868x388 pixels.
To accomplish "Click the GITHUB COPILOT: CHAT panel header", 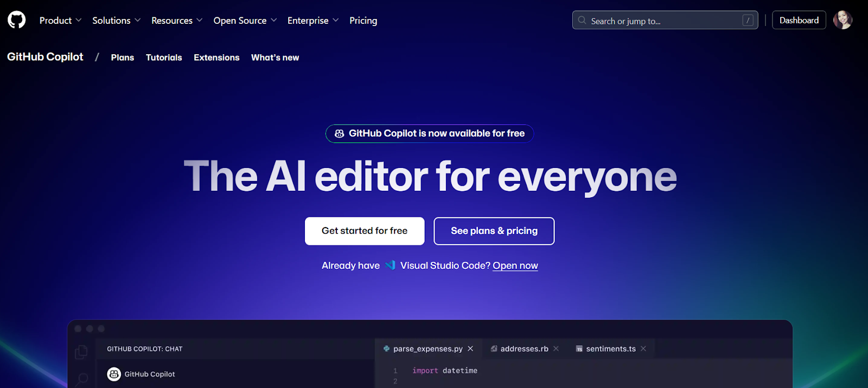I will (x=145, y=349).
